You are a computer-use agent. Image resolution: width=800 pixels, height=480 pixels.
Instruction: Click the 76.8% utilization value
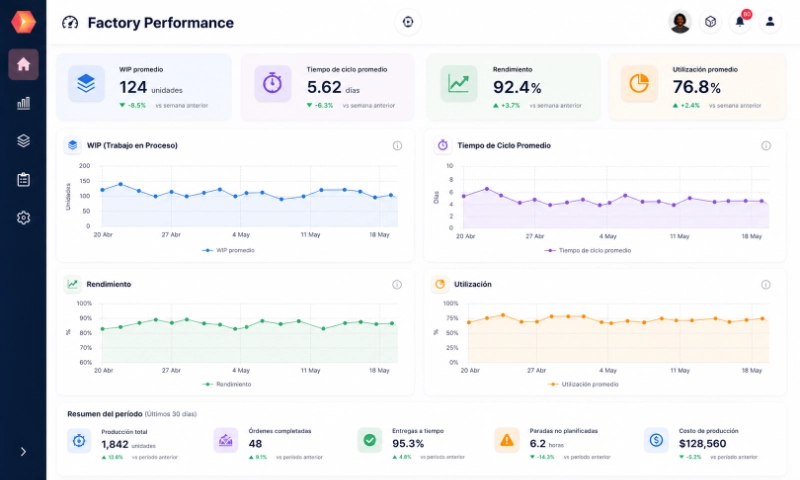(x=696, y=87)
